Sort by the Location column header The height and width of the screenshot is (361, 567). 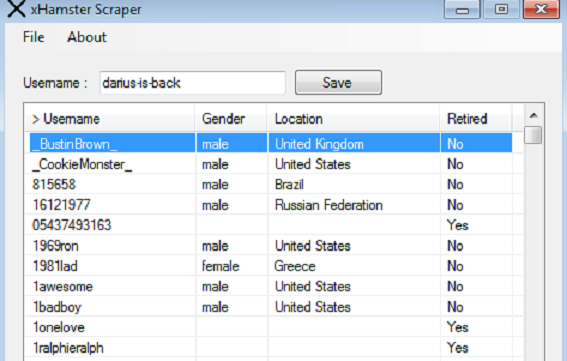point(353,119)
